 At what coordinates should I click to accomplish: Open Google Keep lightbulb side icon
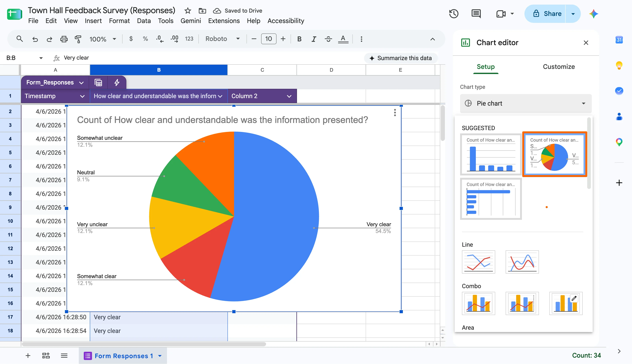[x=619, y=65]
